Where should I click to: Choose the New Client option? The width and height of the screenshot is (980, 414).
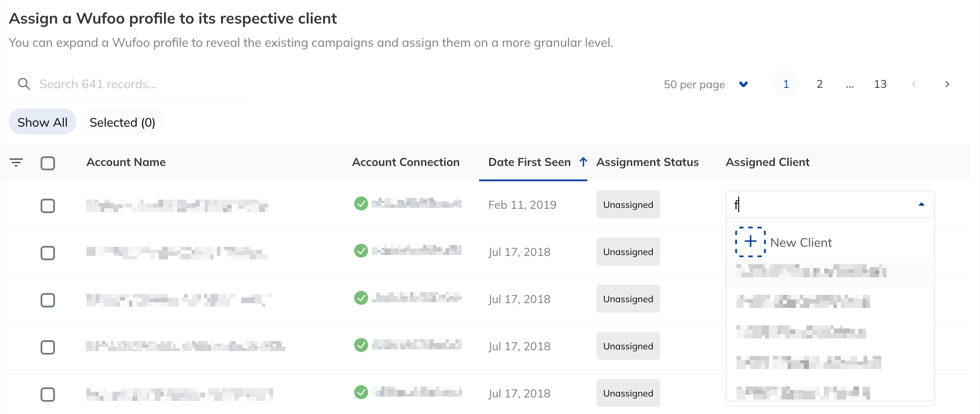click(x=830, y=242)
